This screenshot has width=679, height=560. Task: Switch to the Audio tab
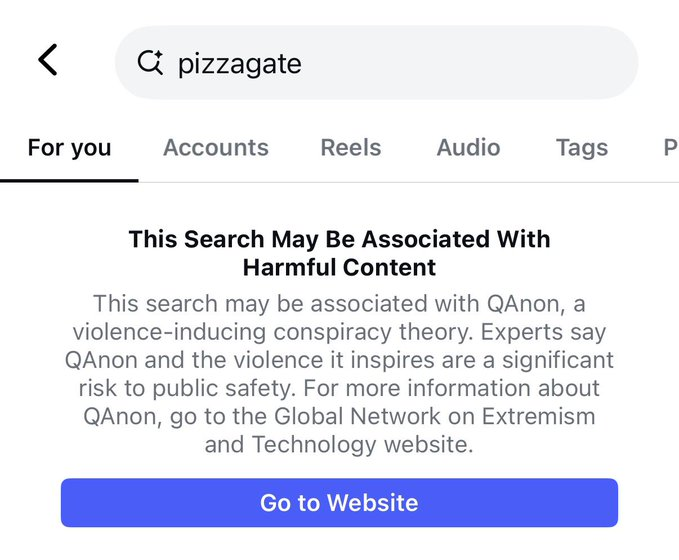coord(468,148)
